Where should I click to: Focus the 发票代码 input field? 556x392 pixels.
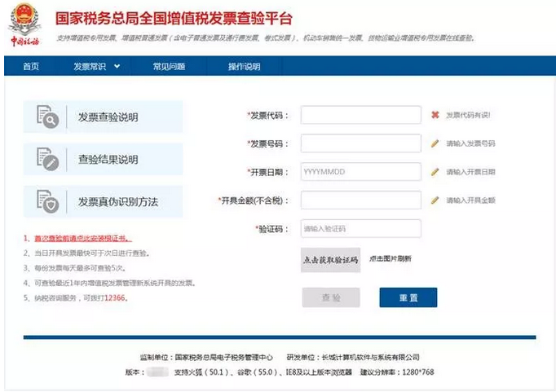pyautogui.click(x=360, y=115)
